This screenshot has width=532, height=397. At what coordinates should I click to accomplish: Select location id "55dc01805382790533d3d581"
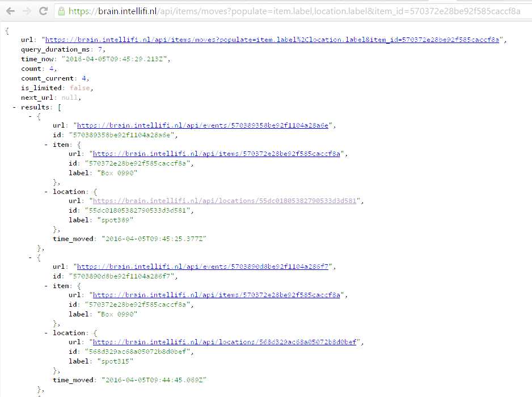(x=137, y=210)
